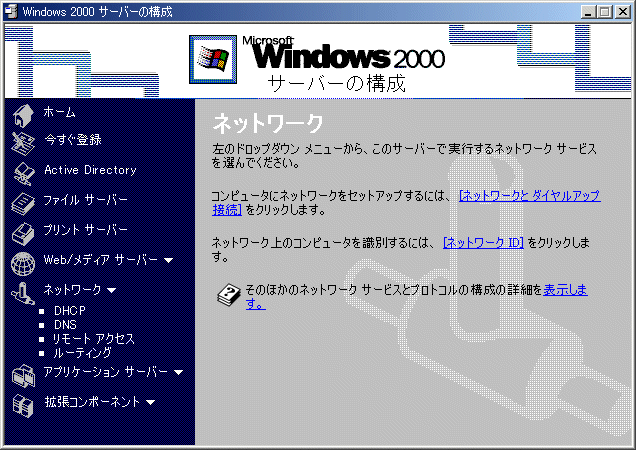Image resolution: width=636 pixels, height=450 pixels.
Task: Expand the Web/メディア サーバー dropdown arrow
Action: point(169,260)
